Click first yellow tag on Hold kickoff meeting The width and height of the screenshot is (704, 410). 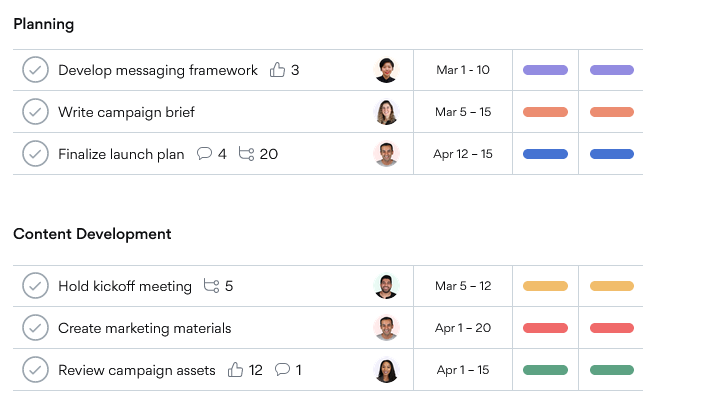pos(545,286)
